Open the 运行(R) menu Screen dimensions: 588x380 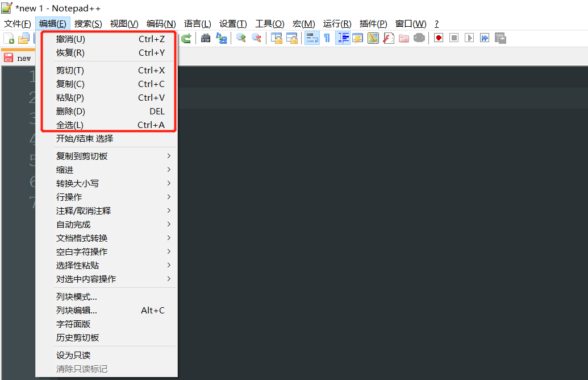[337, 24]
